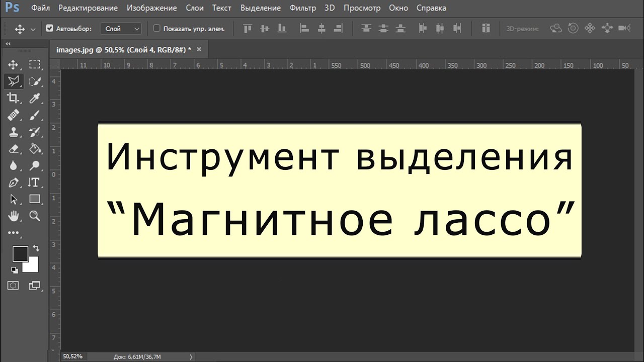Open the Текст menu

[222, 8]
